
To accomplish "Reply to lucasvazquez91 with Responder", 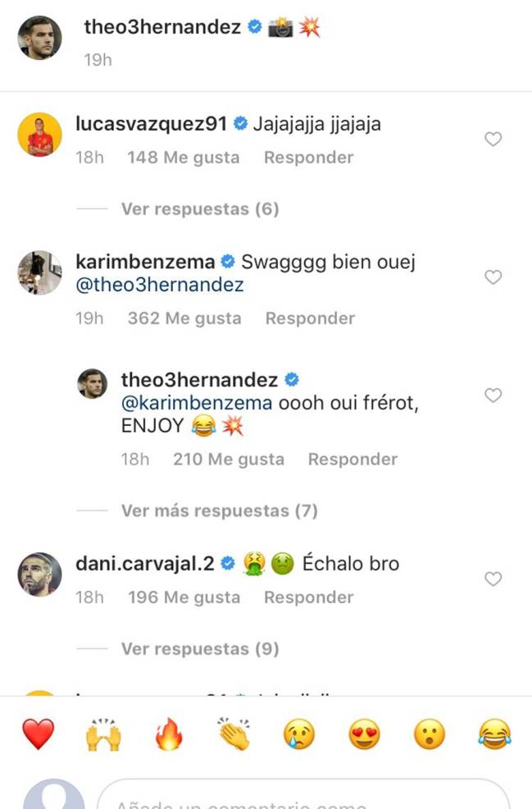I will click(308, 158).
